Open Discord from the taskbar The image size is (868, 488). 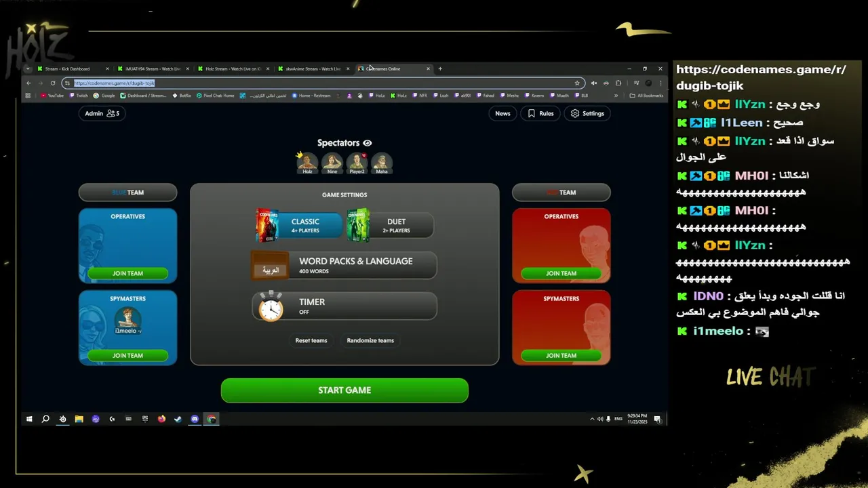[x=195, y=419]
